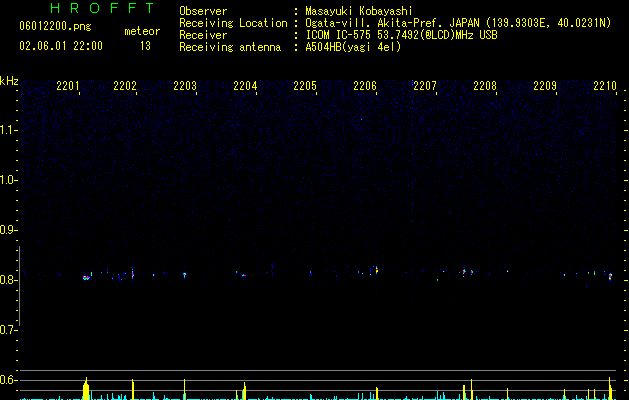
Task: Click the gray vertical frequency range bar
Action: coord(20,286)
